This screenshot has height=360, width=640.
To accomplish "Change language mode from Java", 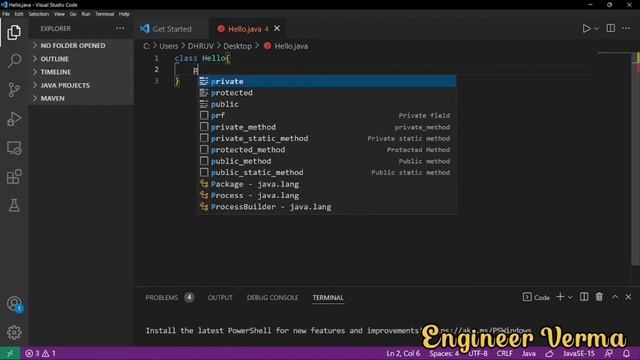I will [529, 353].
